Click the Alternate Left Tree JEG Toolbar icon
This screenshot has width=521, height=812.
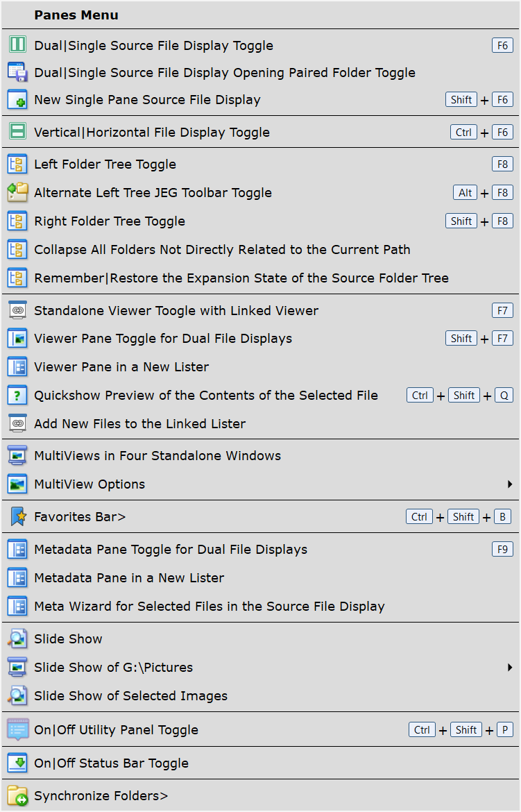[x=17, y=192]
